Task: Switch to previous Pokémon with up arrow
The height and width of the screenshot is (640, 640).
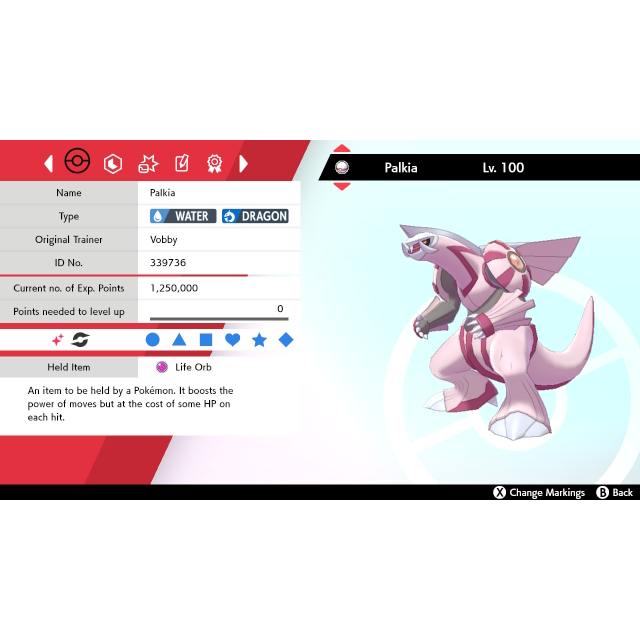Action: tap(342, 148)
